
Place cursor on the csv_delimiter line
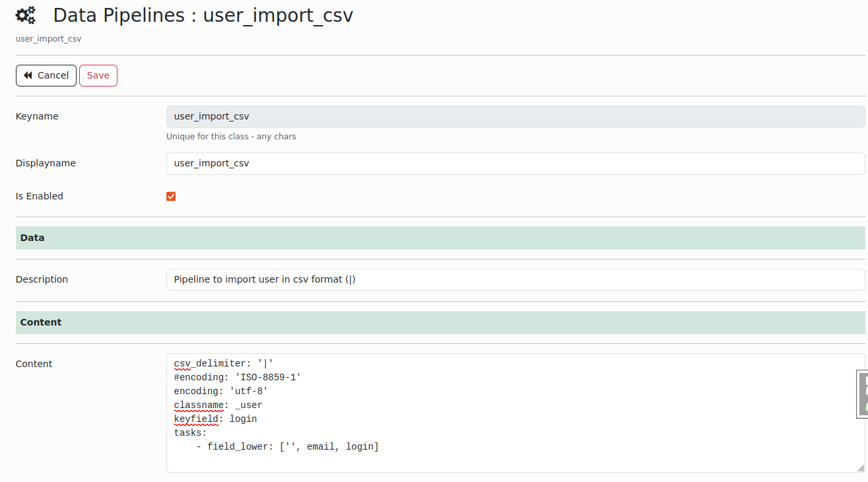click(x=223, y=364)
